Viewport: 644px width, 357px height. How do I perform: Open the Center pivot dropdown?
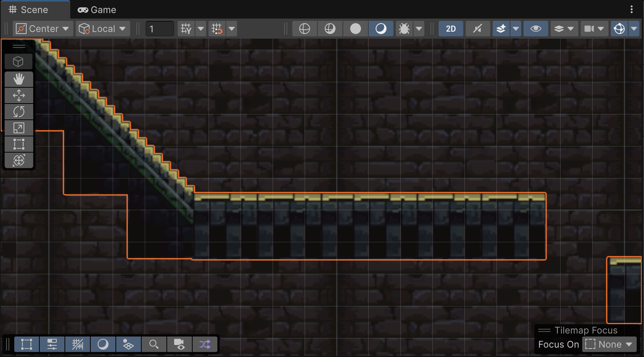[42, 28]
